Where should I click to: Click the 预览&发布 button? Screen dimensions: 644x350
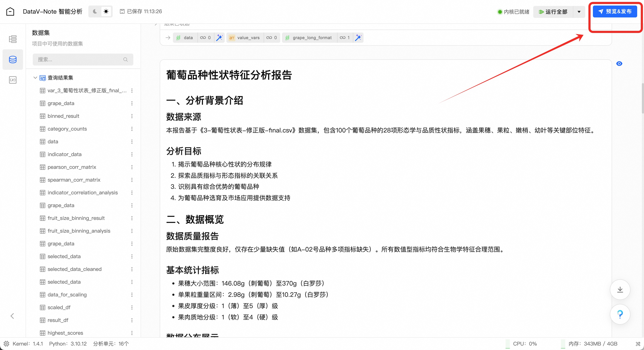click(615, 11)
